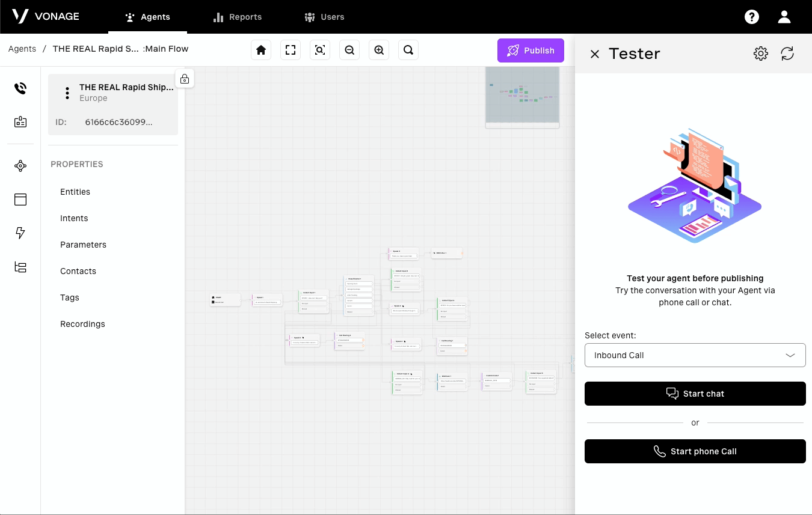Publish the agent
The height and width of the screenshot is (515, 812).
pyautogui.click(x=531, y=50)
